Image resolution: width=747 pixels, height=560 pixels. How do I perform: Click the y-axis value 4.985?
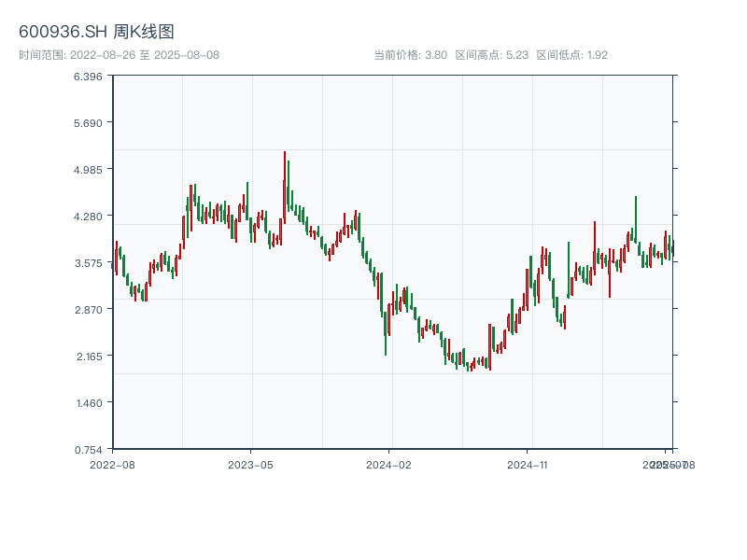pos(88,170)
